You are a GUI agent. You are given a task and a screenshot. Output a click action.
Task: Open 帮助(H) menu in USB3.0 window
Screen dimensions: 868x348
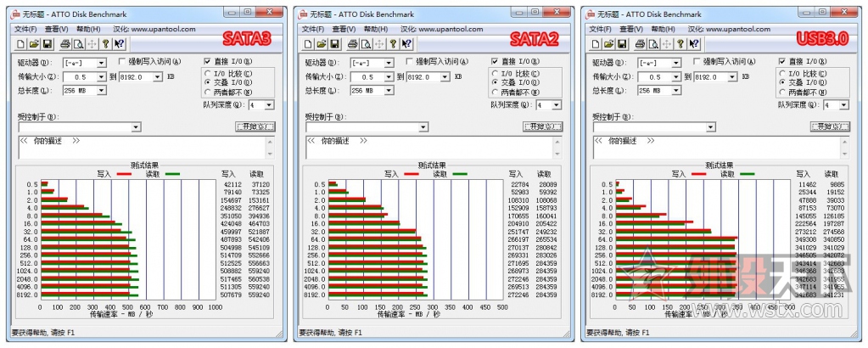[x=664, y=30]
